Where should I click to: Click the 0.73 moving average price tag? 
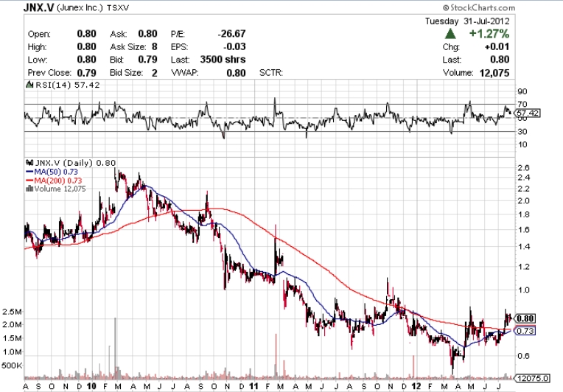525,331
